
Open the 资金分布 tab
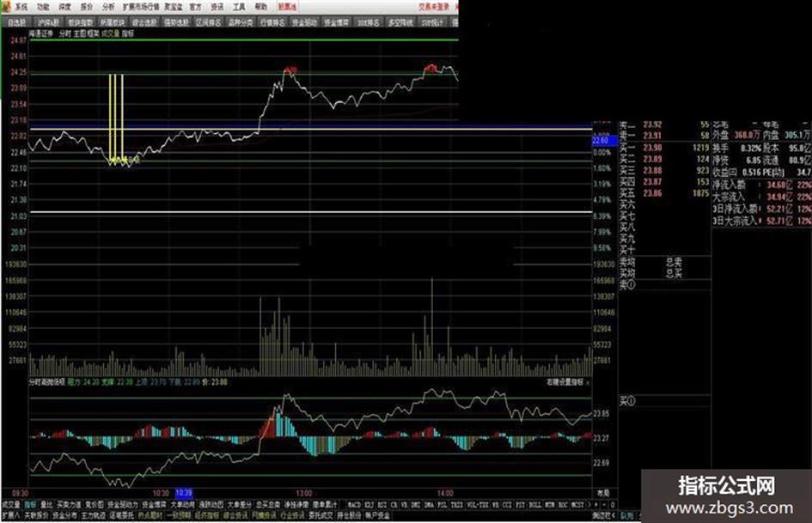tap(64, 516)
